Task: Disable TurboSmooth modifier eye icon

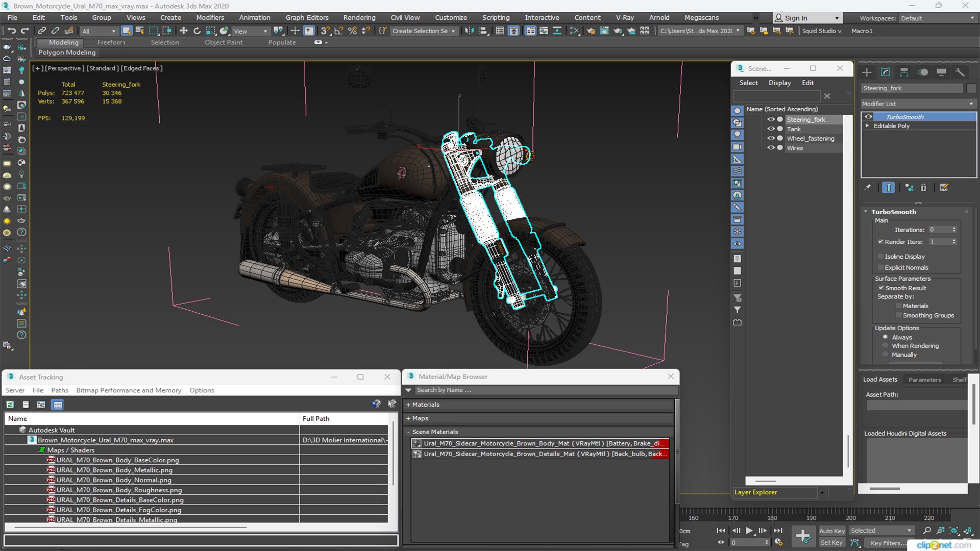Action: 868,117
